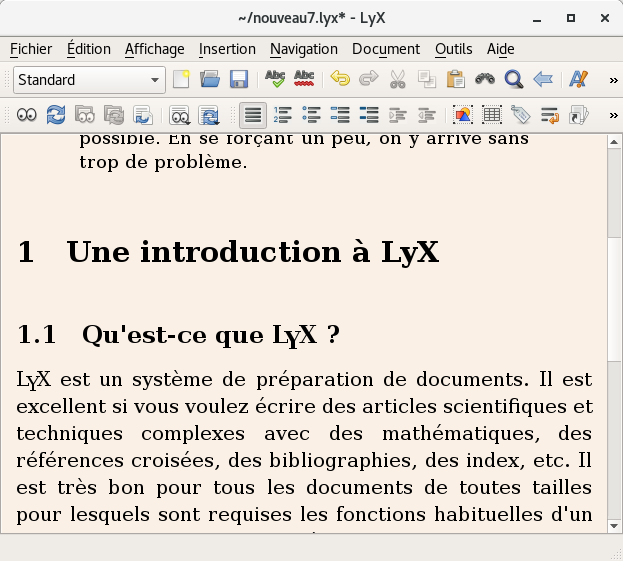The height and width of the screenshot is (561, 623).
Task: Open the Document menu
Action: (386, 49)
